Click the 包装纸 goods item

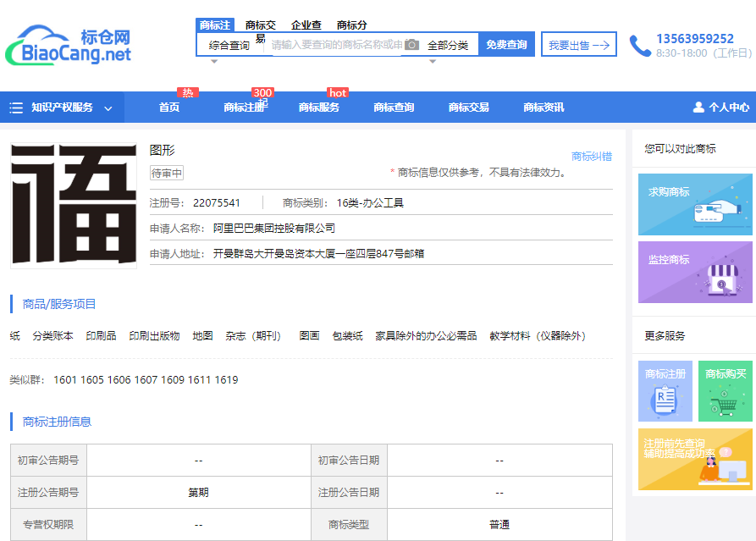click(x=347, y=336)
